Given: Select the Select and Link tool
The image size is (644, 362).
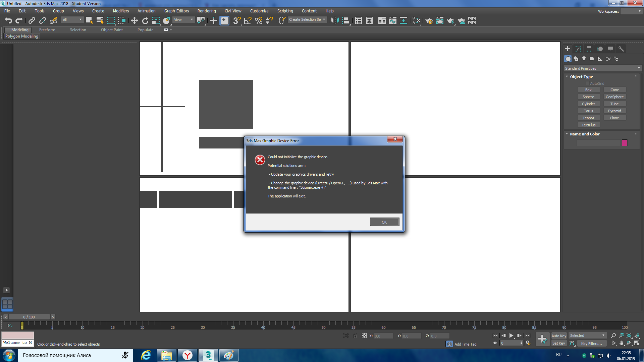Looking at the screenshot, I should (32, 21).
